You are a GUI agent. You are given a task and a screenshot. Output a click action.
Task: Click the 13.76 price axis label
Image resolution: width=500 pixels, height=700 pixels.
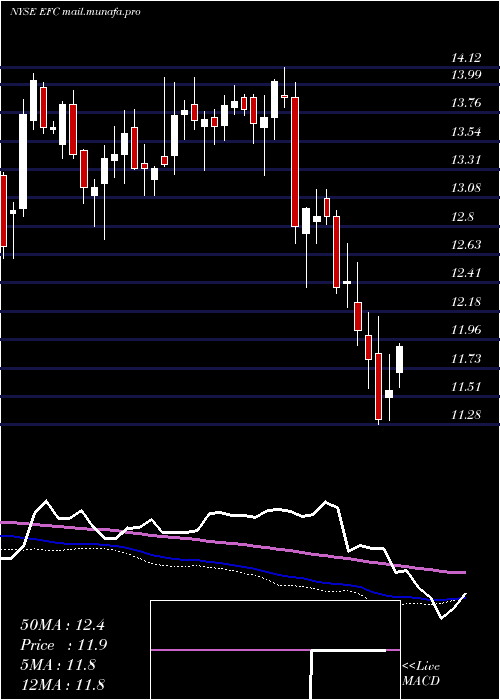[467, 104]
